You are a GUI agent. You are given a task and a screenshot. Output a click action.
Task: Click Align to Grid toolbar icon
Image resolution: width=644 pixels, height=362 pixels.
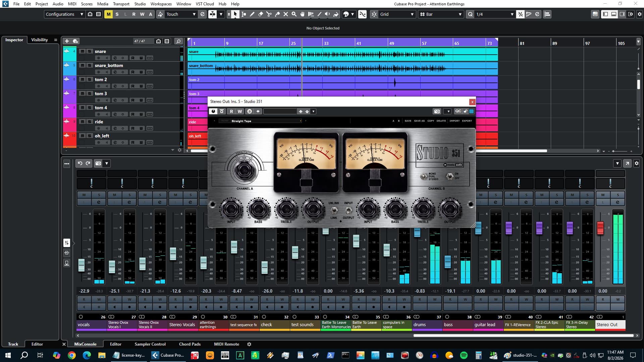547,14
